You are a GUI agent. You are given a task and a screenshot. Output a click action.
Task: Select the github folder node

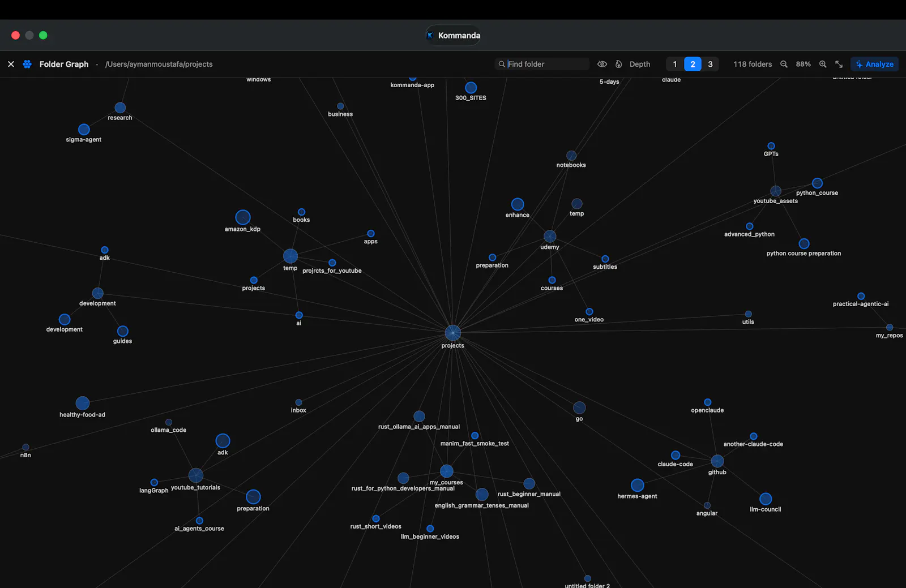pyautogui.click(x=717, y=461)
